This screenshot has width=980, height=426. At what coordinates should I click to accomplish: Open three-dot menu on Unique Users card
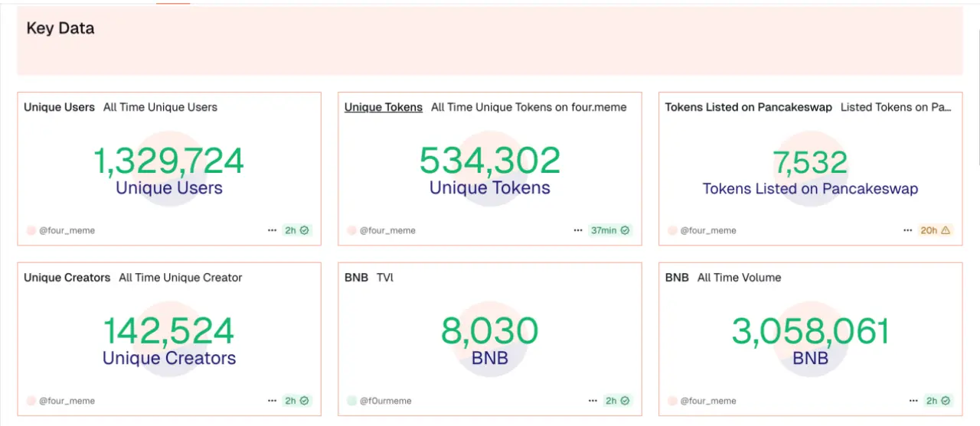pos(272,230)
